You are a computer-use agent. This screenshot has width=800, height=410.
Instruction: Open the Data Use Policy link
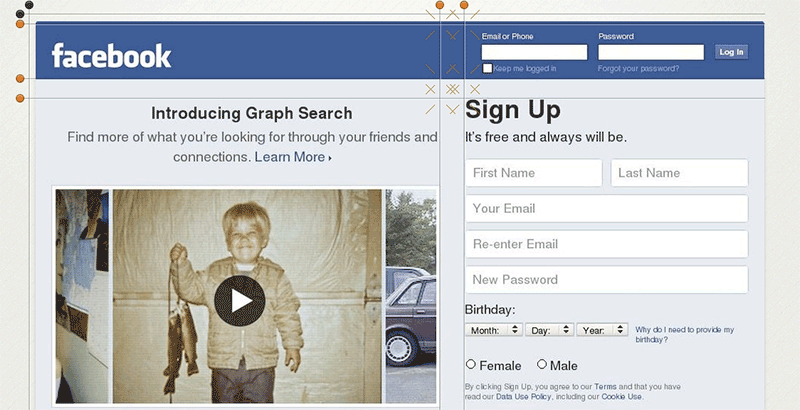point(523,396)
